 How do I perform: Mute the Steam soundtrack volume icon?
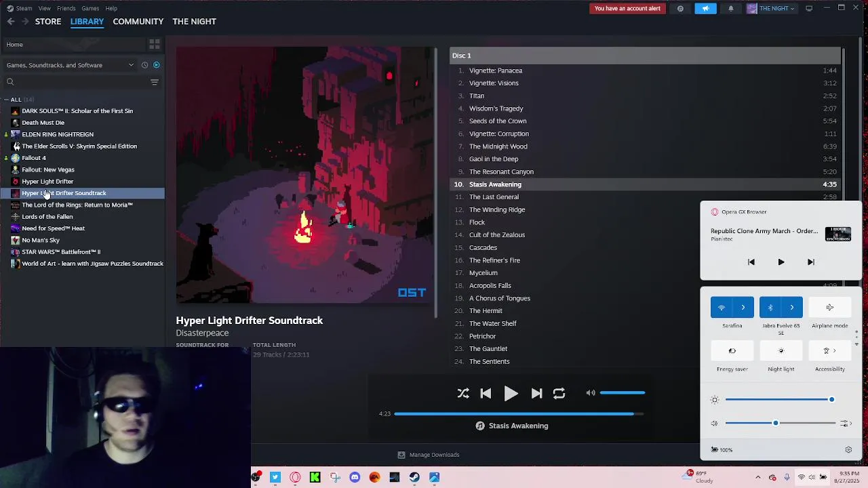(591, 392)
